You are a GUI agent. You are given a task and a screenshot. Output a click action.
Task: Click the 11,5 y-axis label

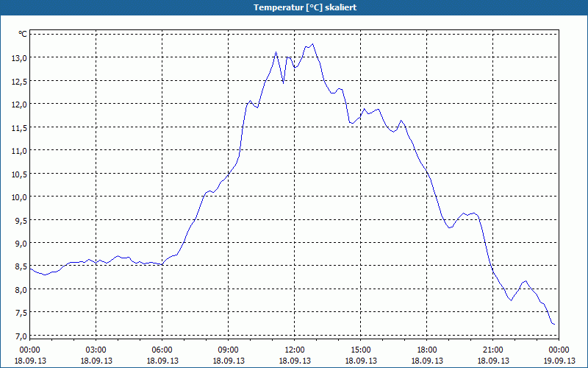[21, 127]
